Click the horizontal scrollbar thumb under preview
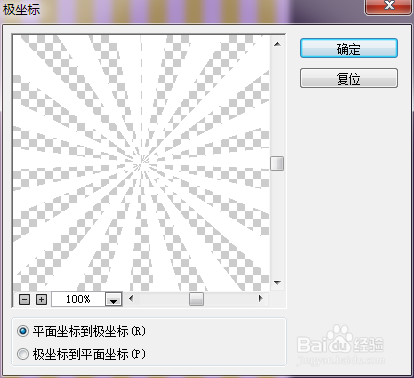Image resolution: width=414 pixels, height=378 pixels. (x=196, y=299)
